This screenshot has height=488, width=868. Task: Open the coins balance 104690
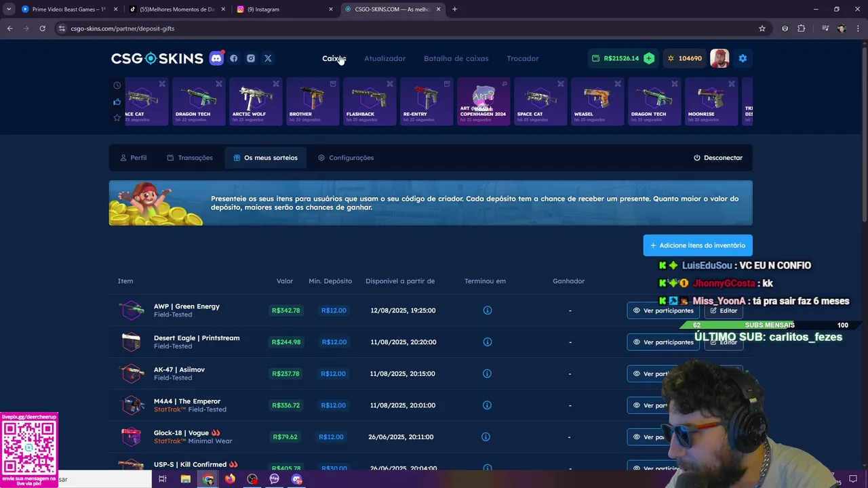point(684,58)
